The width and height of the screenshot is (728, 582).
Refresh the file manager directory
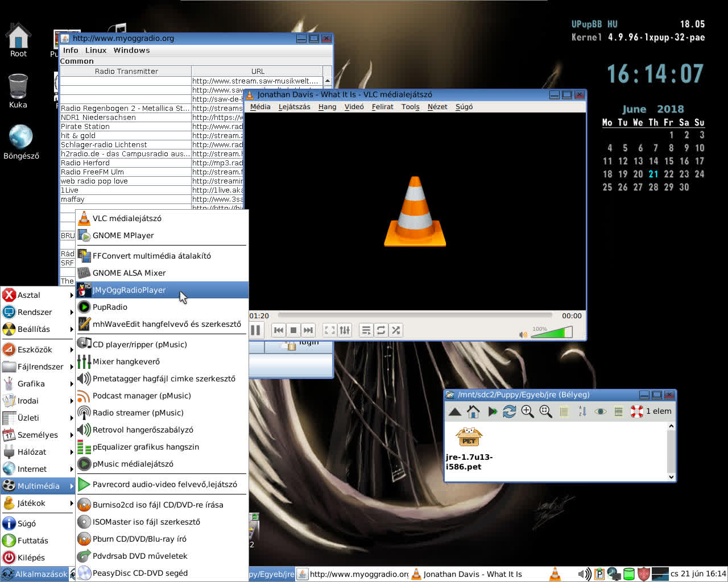[510, 411]
